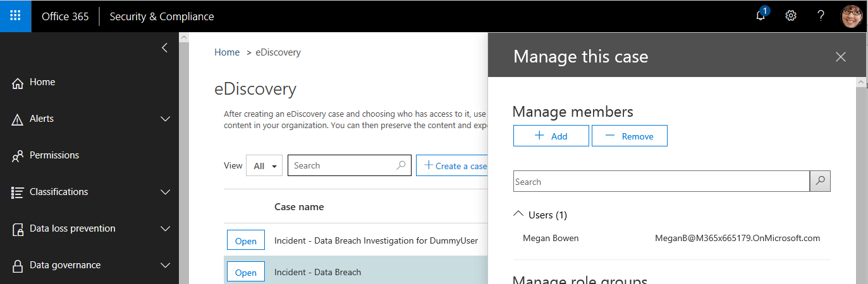Click the member search magnifier button
Image resolution: width=868 pixels, height=284 pixels.
[820, 181]
